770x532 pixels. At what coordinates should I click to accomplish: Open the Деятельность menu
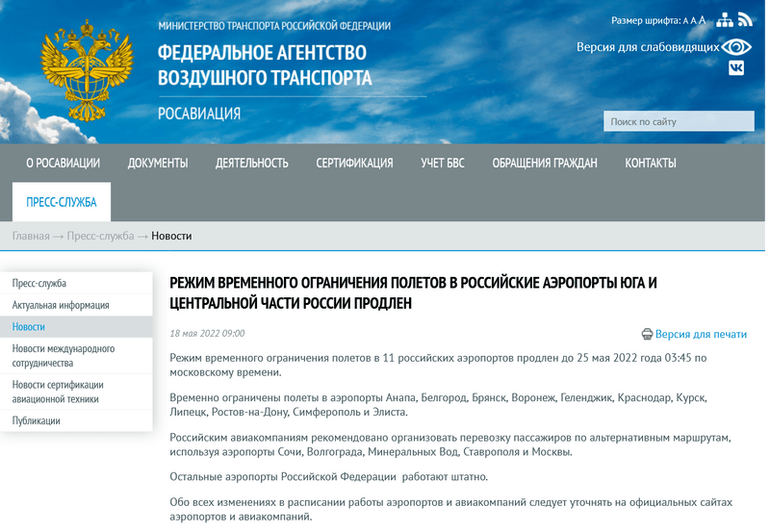pyautogui.click(x=251, y=163)
